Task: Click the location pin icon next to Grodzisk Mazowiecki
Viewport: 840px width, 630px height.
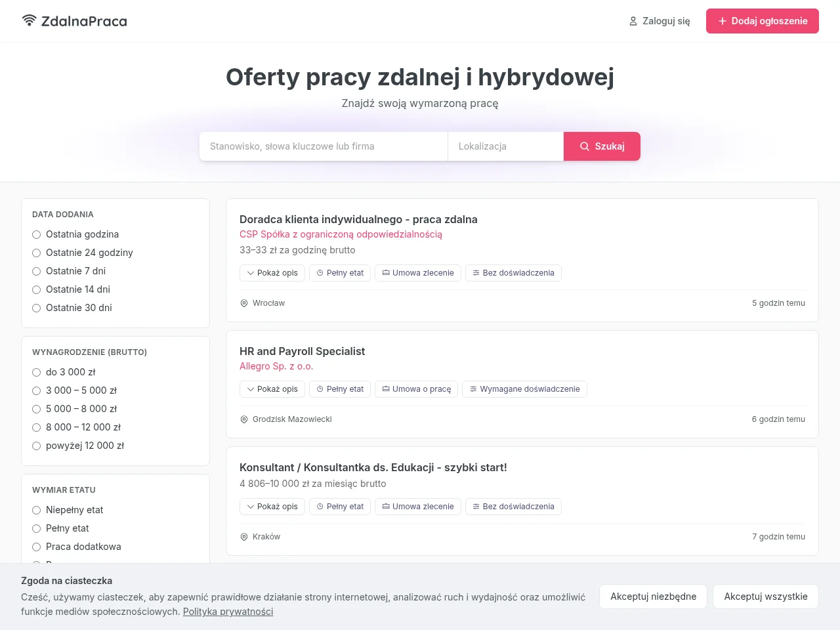Action: coord(244,419)
